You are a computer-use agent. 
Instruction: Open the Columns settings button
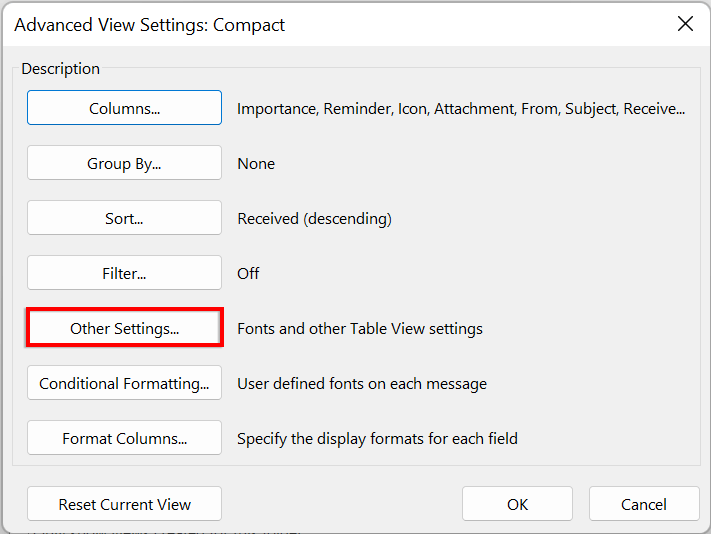tap(124, 108)
